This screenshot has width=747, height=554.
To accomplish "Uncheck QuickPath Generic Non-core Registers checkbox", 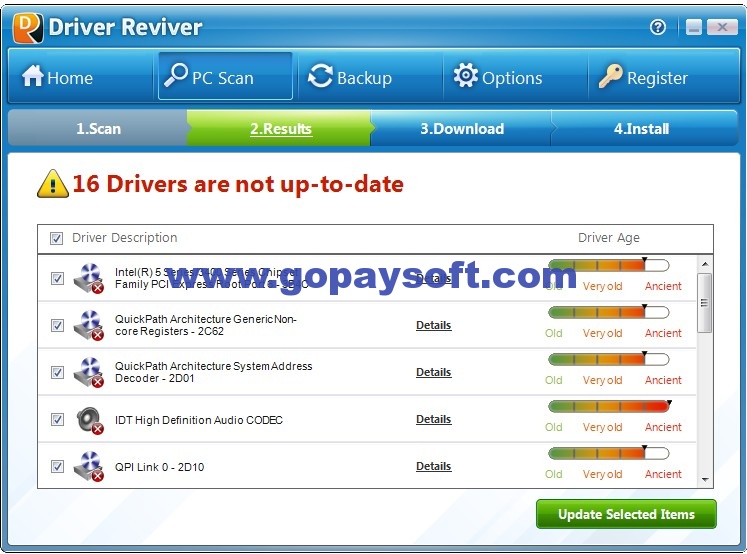I will point(57,325).
